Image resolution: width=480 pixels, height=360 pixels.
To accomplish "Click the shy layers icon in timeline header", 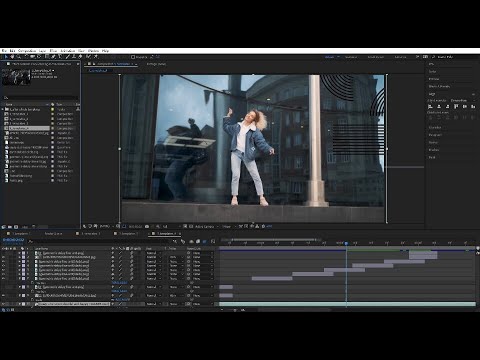I will tap(191, 241).
